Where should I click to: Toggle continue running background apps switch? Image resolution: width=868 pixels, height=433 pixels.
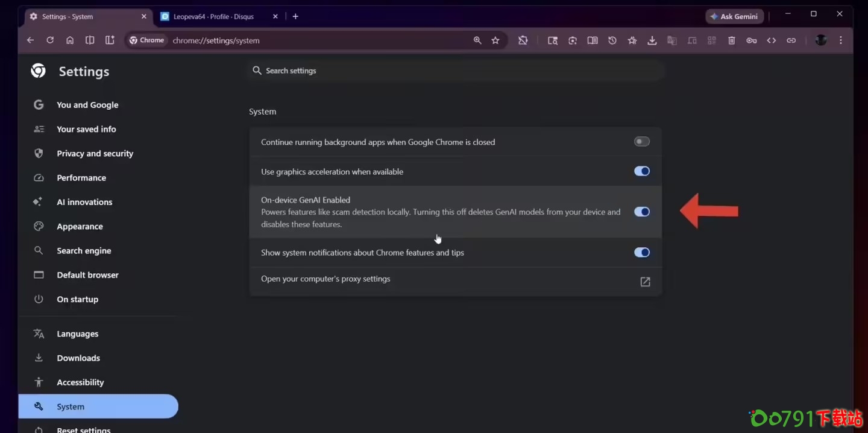[x=641, y=142]
